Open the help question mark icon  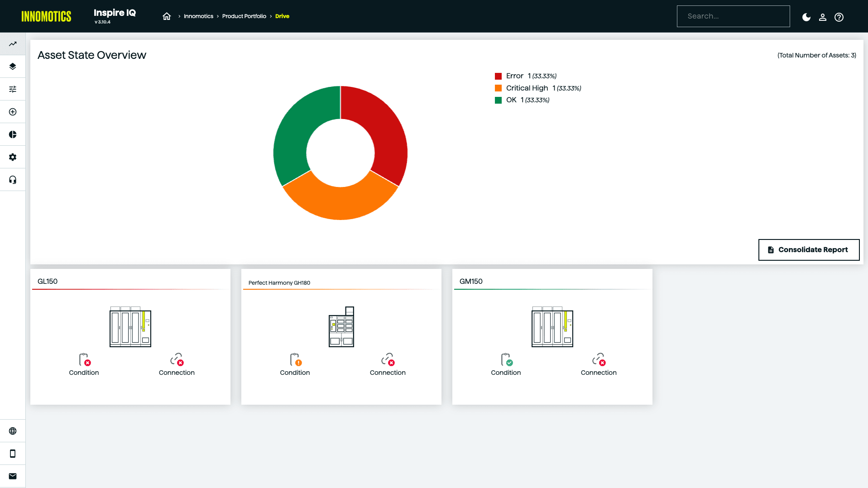tap(839, 17)
